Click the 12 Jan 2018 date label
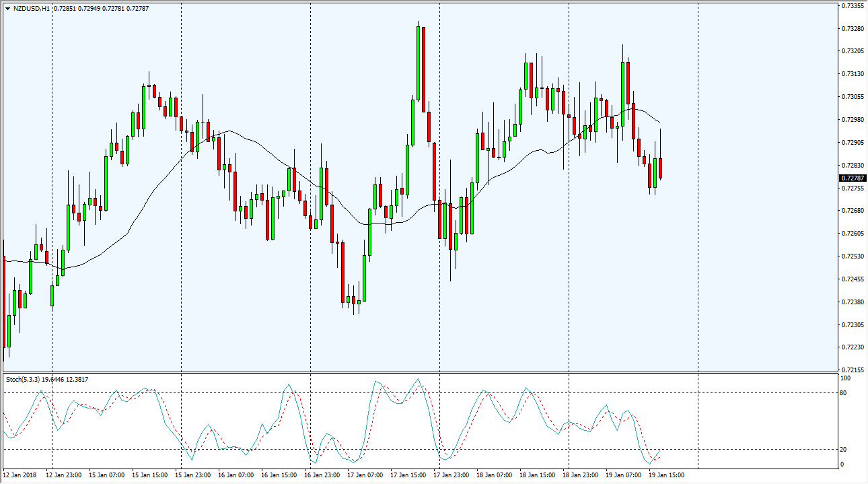The width and height of the screenshot is (868, 484). pos(20,475)
